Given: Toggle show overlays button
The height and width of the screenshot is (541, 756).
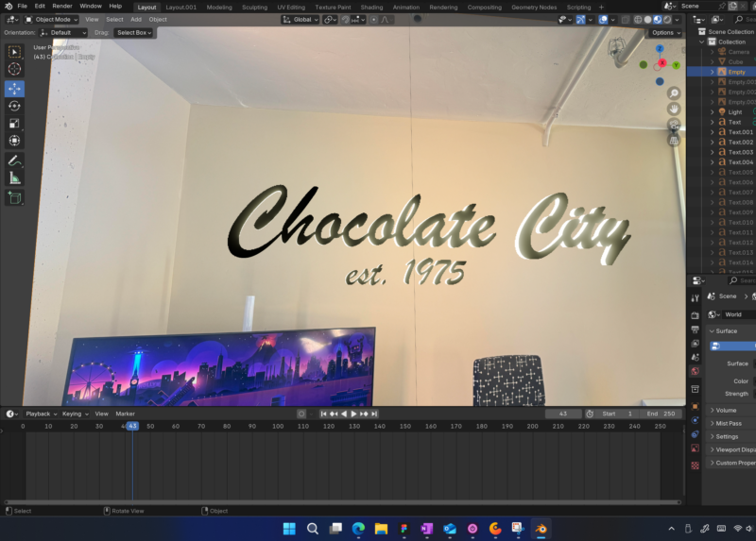Looking at the screenshot, I should (x=603, y=20).
